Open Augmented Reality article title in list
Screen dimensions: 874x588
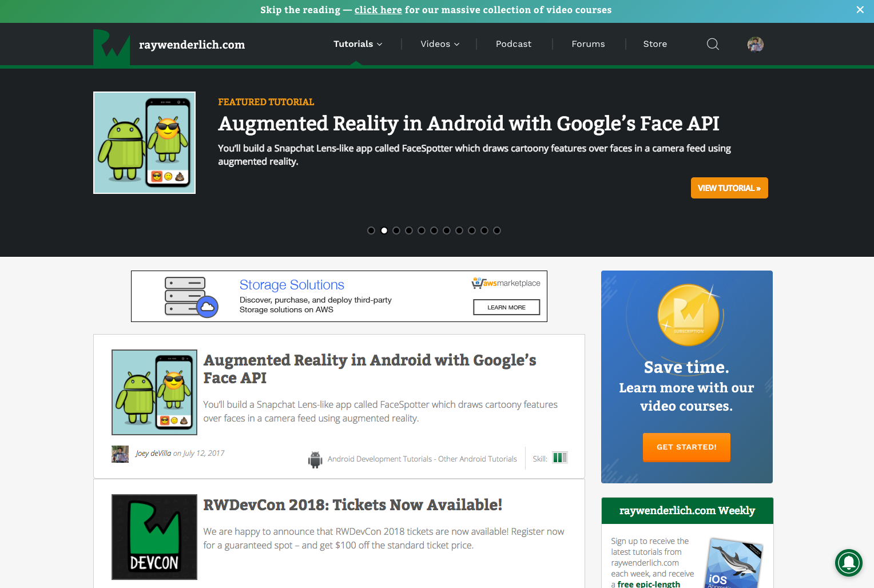(x=370, y=369)
